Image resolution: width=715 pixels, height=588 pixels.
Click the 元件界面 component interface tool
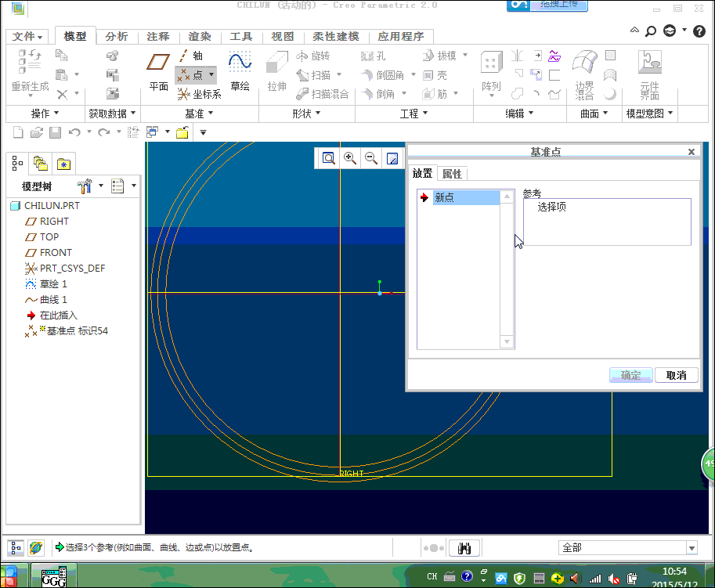tap(650, 74)
